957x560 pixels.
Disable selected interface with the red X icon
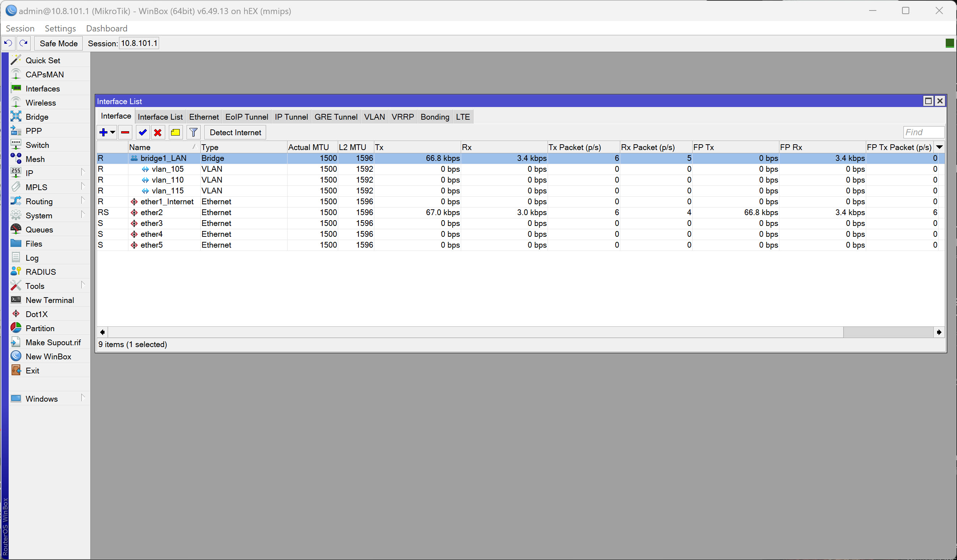pos(158,132)
